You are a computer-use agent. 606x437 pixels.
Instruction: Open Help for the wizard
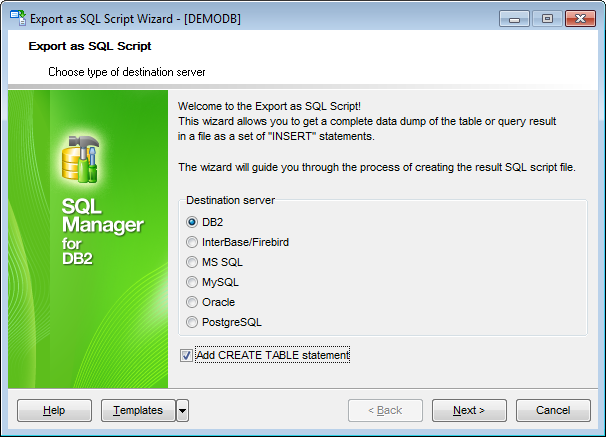[54, 410]
